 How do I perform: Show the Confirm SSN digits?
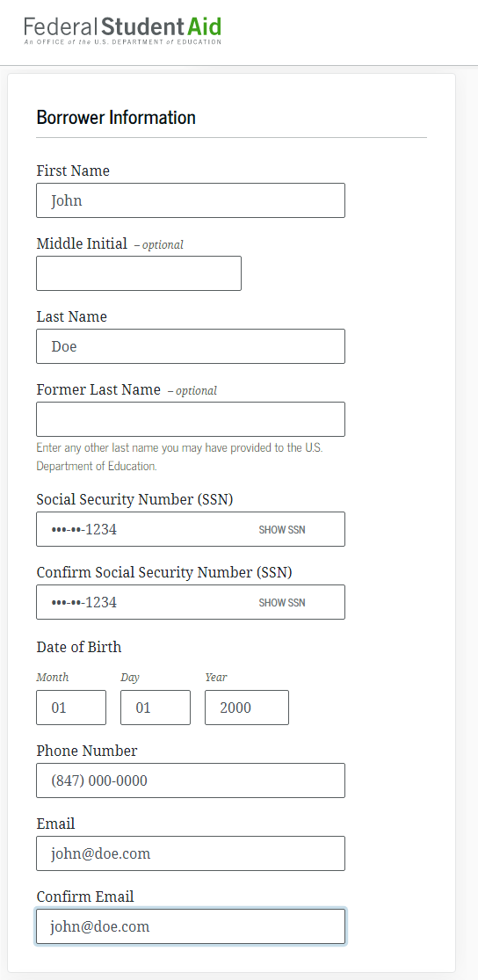[x=282, y=602]
